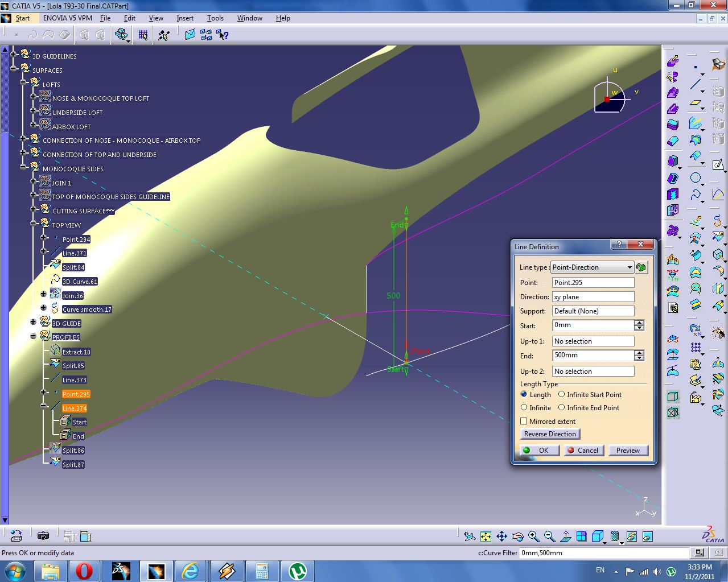This screenshot has height=582, width=728.
Task: Activate the Pan view tool
Action: [x=501, y=536]
